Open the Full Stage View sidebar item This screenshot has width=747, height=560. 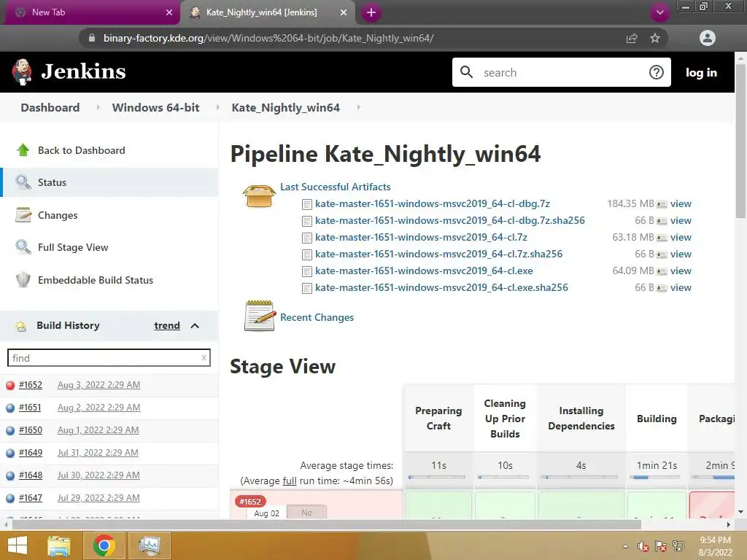pos(109,247)
